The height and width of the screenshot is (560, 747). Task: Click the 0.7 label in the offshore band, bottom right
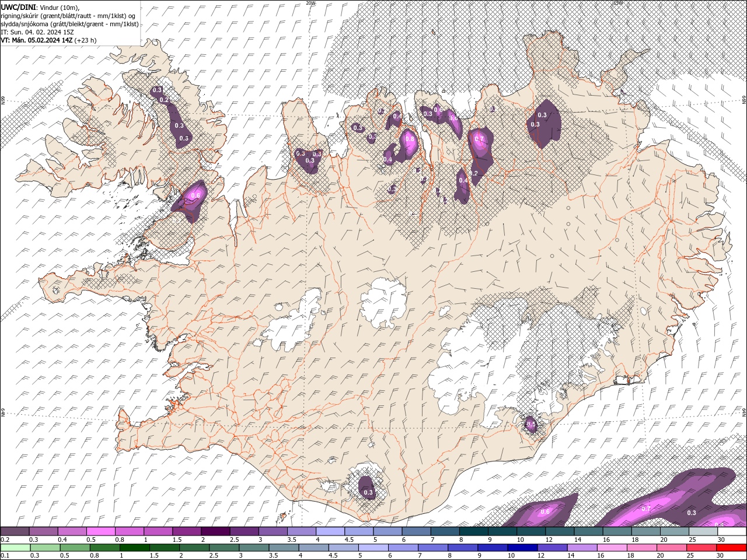tap(646, 509)
